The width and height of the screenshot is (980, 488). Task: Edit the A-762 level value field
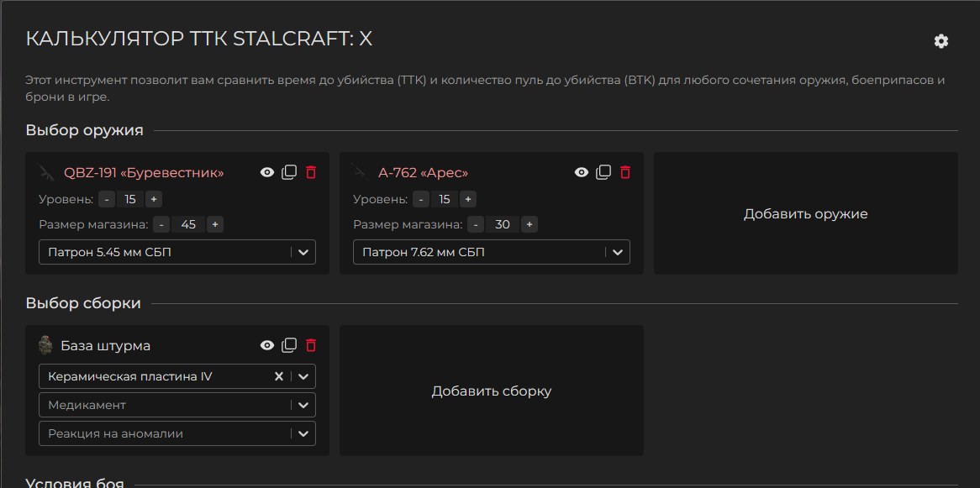coord(445,200)
